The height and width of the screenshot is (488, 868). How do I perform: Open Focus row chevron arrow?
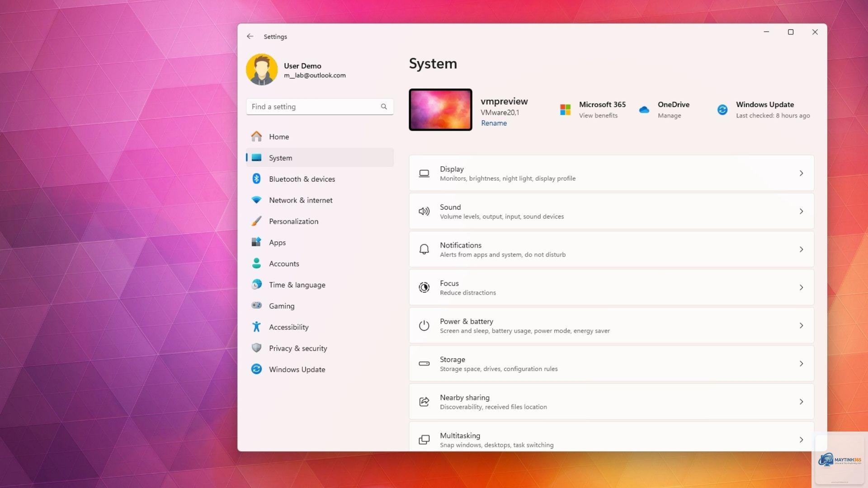pyautogui.click(x=801, y=287)
